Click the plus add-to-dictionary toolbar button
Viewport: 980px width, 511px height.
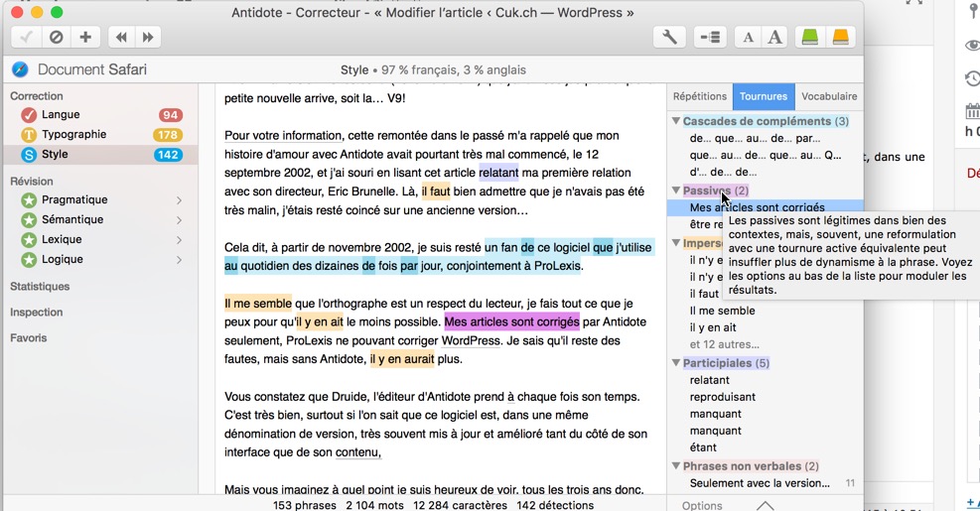point(85,38)
